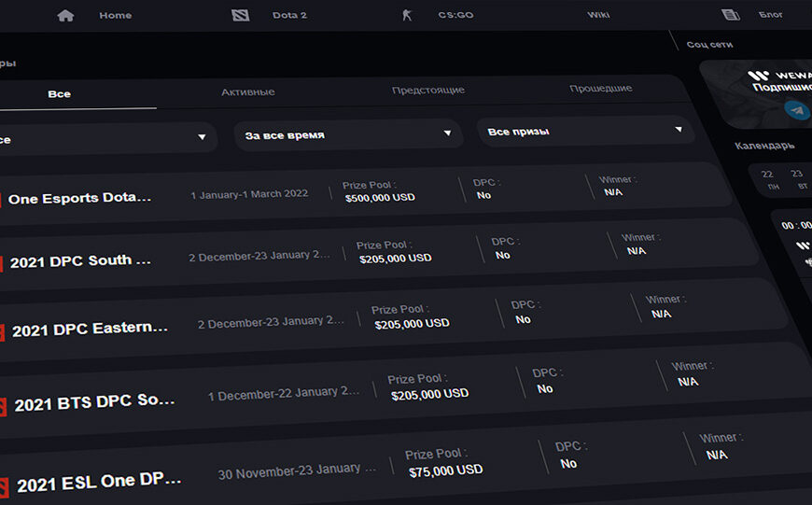Switch to the Все tab

tap(60, 93)
